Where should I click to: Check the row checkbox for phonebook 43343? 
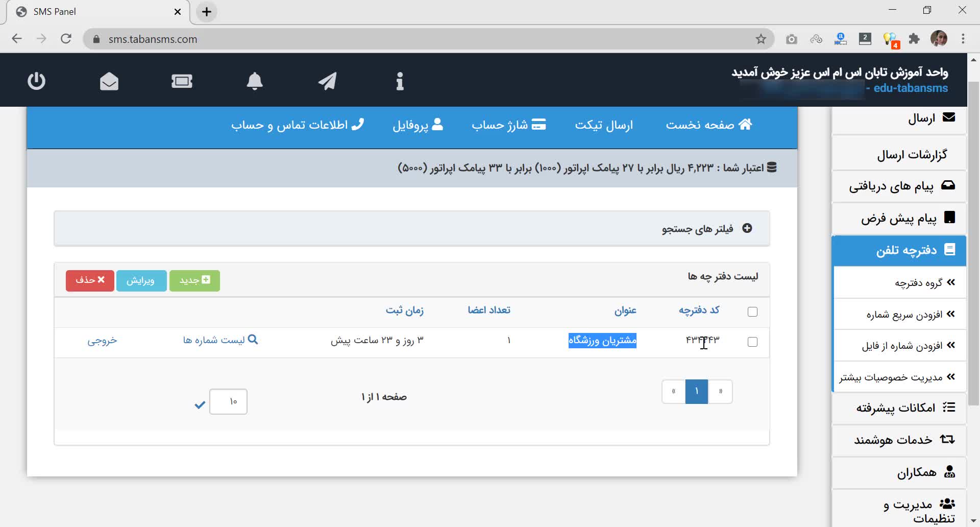(752, 342)
